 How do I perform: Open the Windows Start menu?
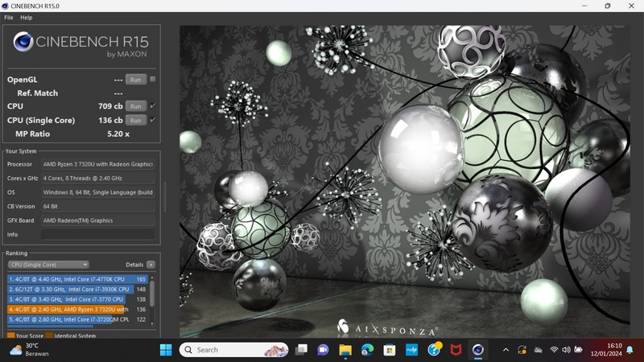[165, 350]
